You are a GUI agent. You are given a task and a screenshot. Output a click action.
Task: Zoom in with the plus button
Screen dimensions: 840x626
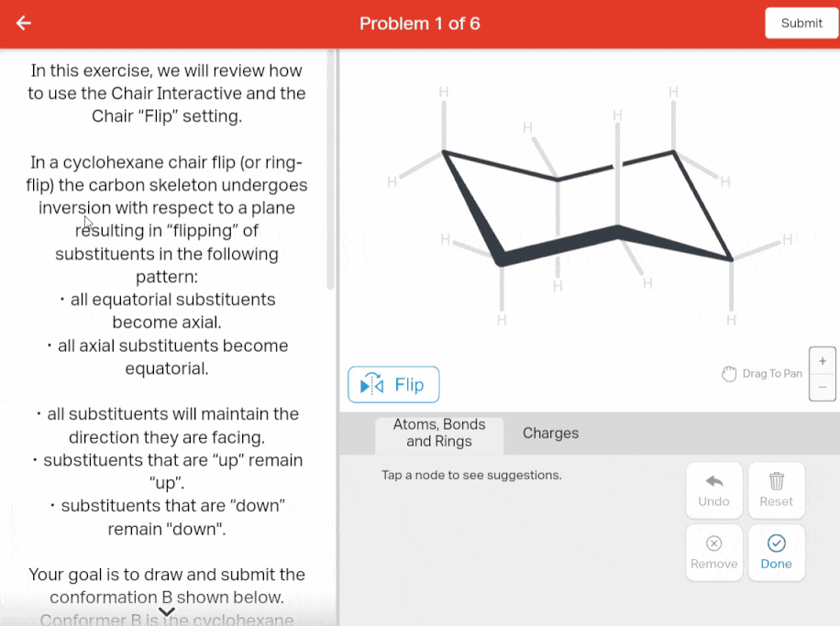coord(822,361)
